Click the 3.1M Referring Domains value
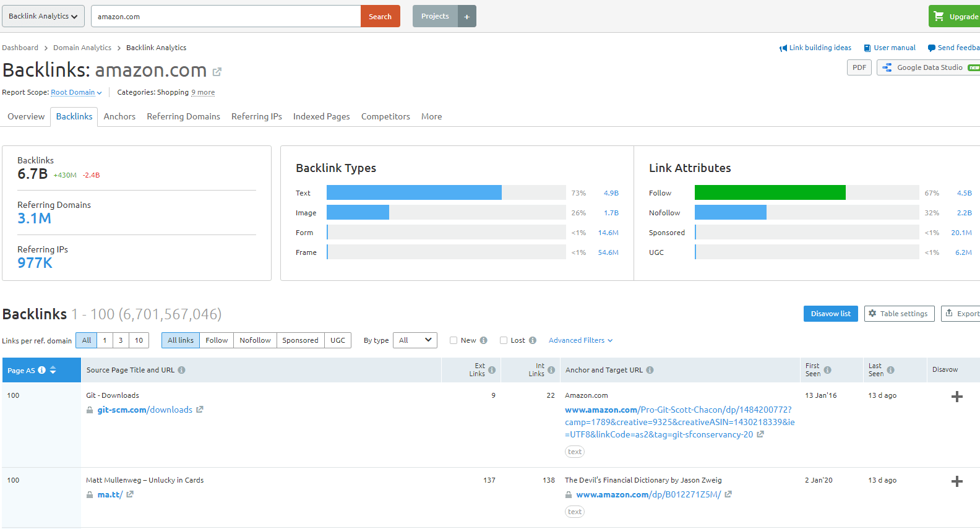The image size is (980, 529). pyautogui.click(x=34, y=218)
